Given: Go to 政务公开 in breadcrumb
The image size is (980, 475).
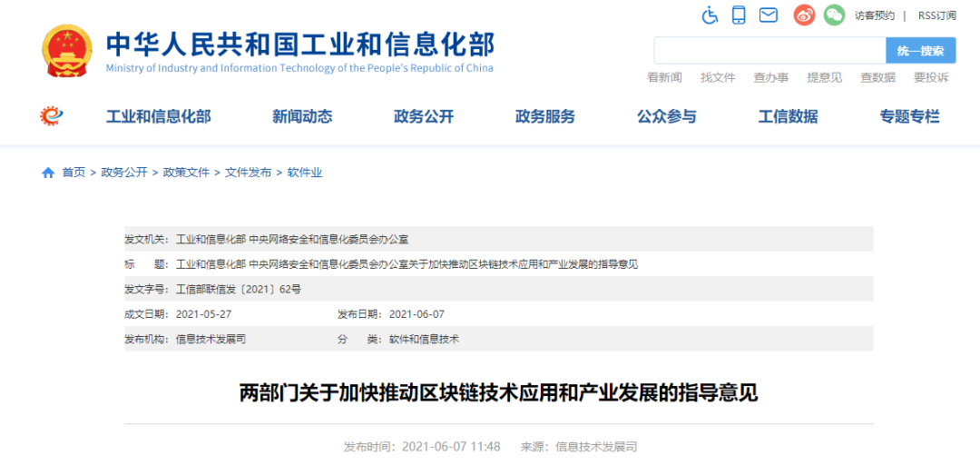Looking at the screenshot, I should coord(124,173).
